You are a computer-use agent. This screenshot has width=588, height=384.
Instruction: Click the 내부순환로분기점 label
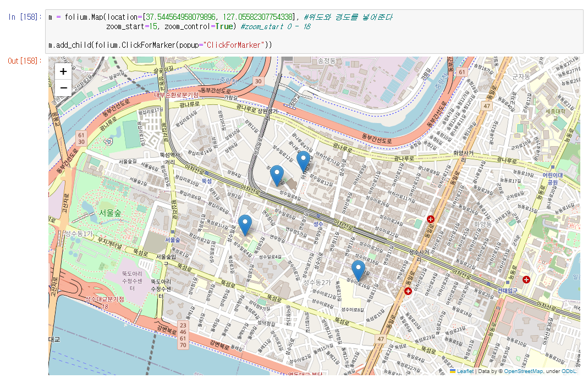click(176, 95)
